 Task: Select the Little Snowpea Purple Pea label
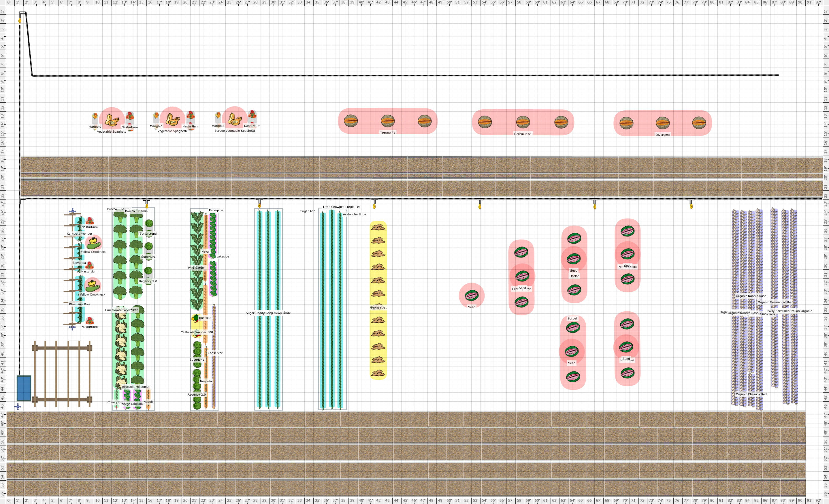tap(342, 207)
